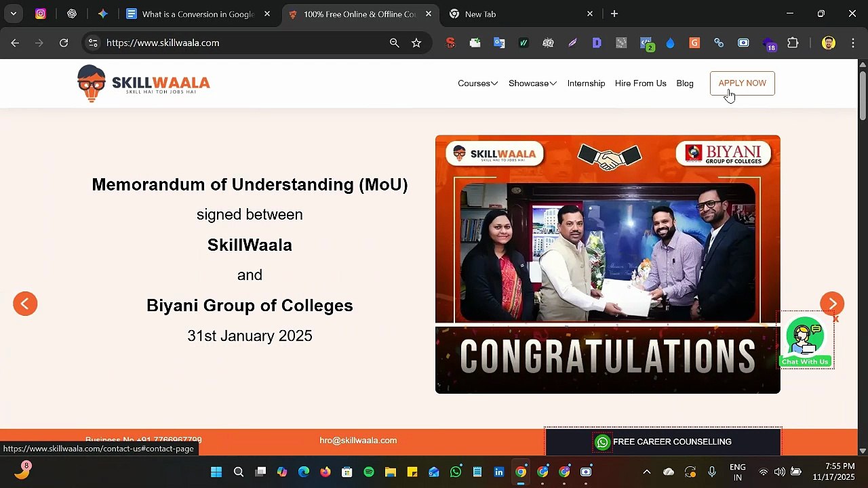
Task: Expand the tab search dropdown
Action: (14, 14)
